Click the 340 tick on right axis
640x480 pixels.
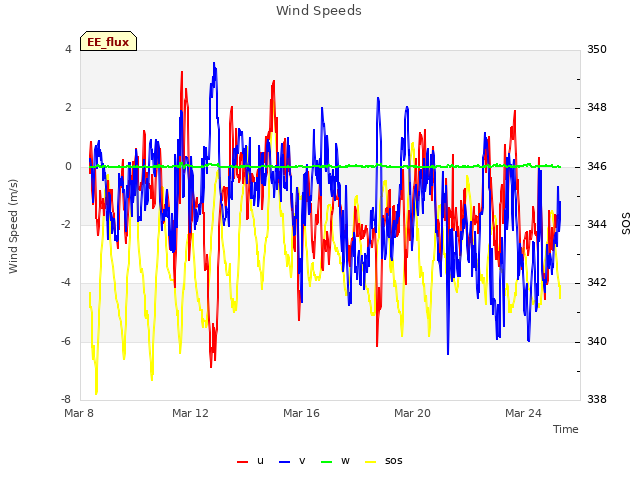pos(597,341)
